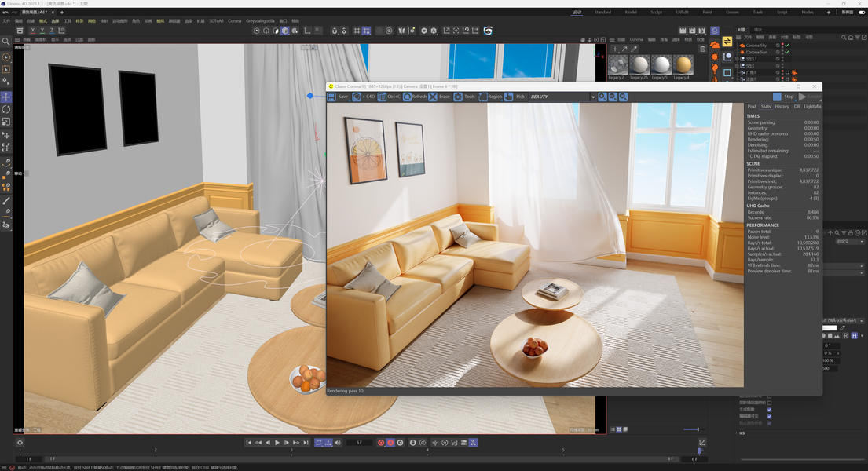Open the material manager hamburger menu
Screen dimensions: 868x471
point(612,40)
